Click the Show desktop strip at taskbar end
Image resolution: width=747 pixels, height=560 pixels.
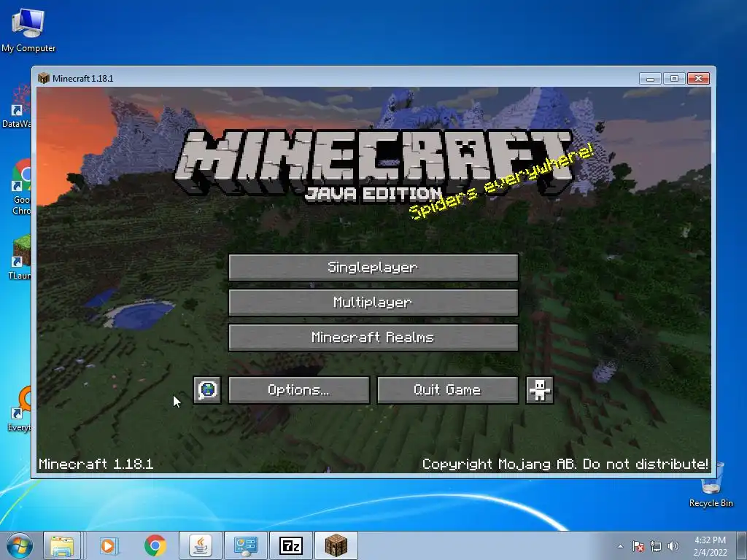pos(742,545)
